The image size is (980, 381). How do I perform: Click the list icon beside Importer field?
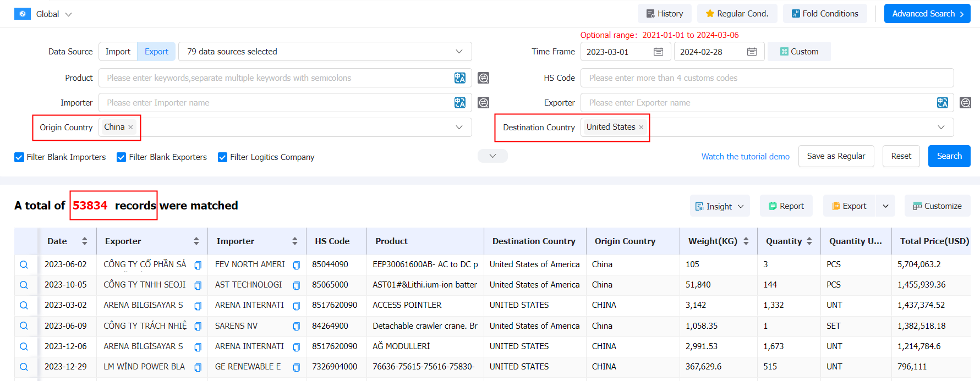pyautogui.click(x=483, y=103)
